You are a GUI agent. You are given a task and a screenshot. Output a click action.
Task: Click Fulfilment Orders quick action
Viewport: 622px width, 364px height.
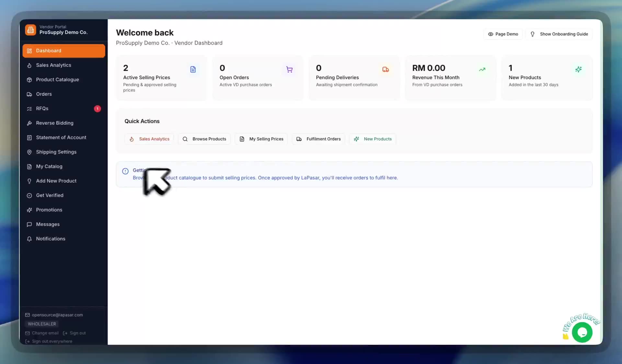tap(318, 139)
